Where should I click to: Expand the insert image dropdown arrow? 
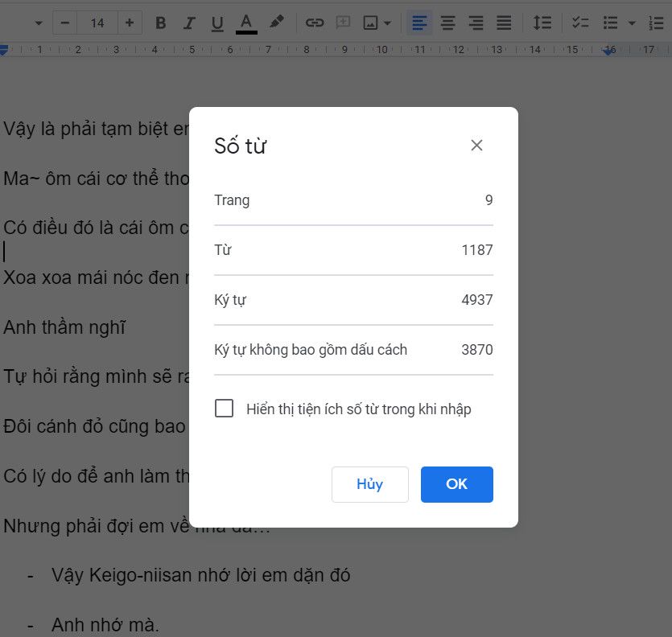387,23
